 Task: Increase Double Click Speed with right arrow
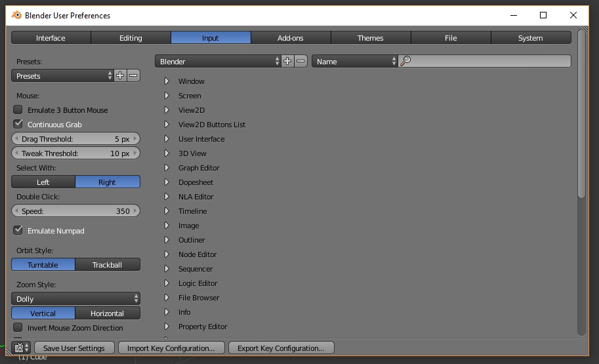[135, 211]
